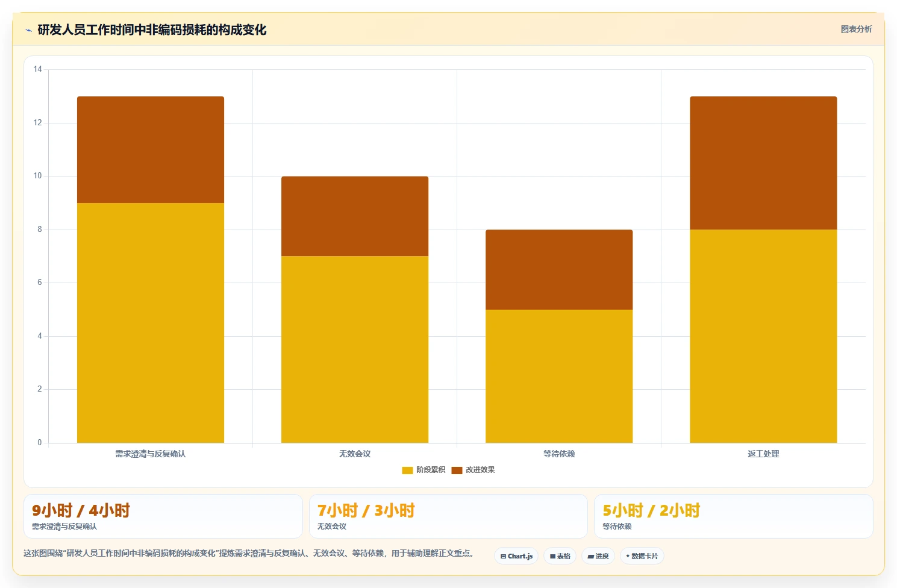Click the brown 无效会议 bar segment

[355, 216]
